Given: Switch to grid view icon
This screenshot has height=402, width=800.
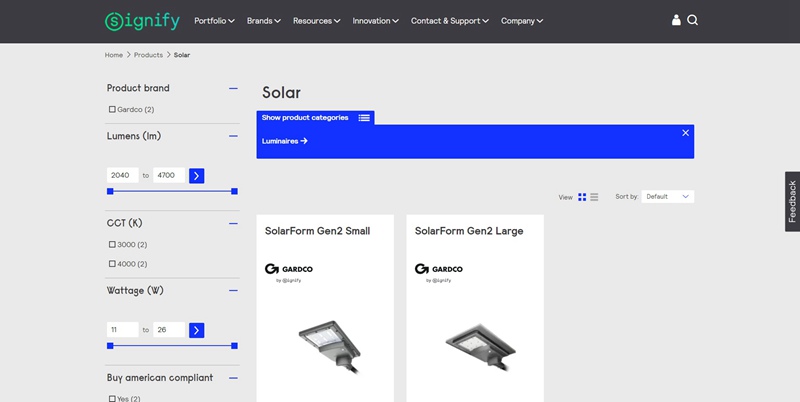Looking at the screenshot, I should tap(582, 197).
